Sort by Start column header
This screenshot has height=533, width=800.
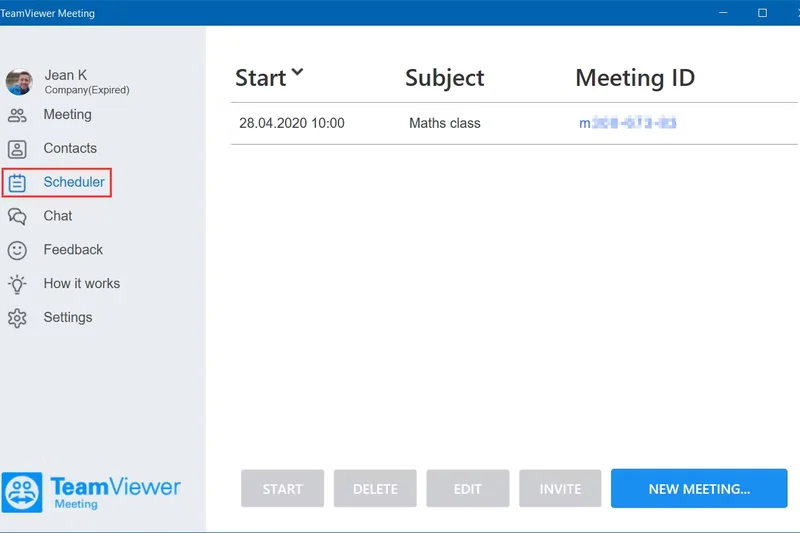click(x=260, y=78)
